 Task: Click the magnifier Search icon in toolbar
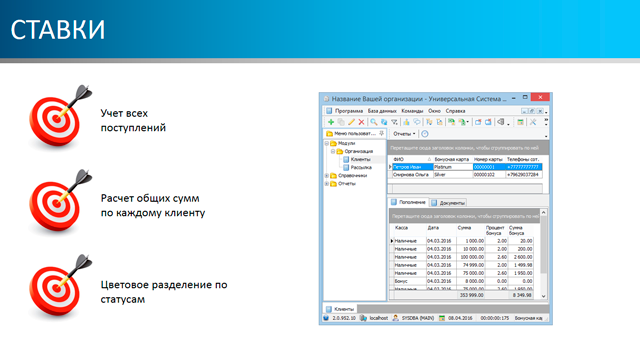pos(373,122)
